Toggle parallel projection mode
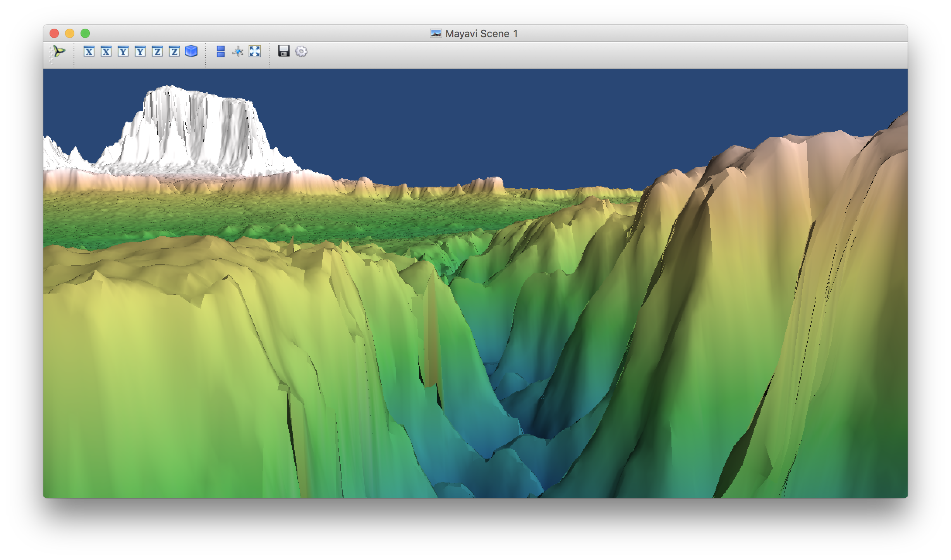Viewport: 951px width, 560px height. [221, 52]
